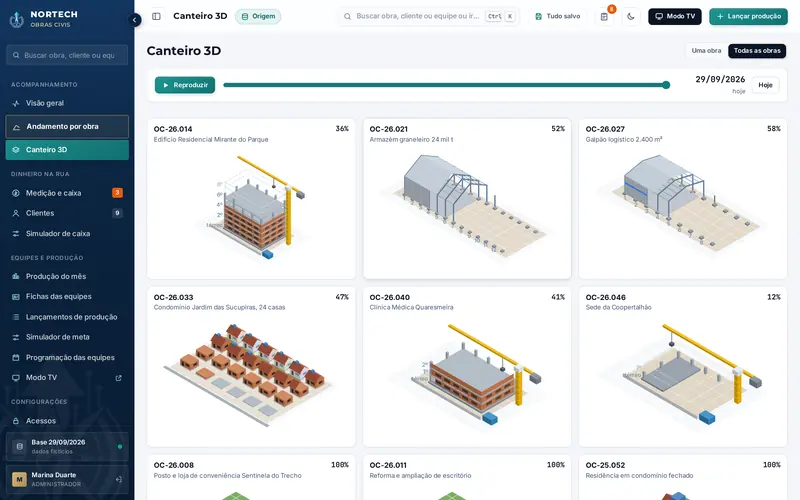Image resolution: width=800 pixels, height=500 pixels.
Task: Click the Programação das equipes calendar icon
Action: coord(16,358)
